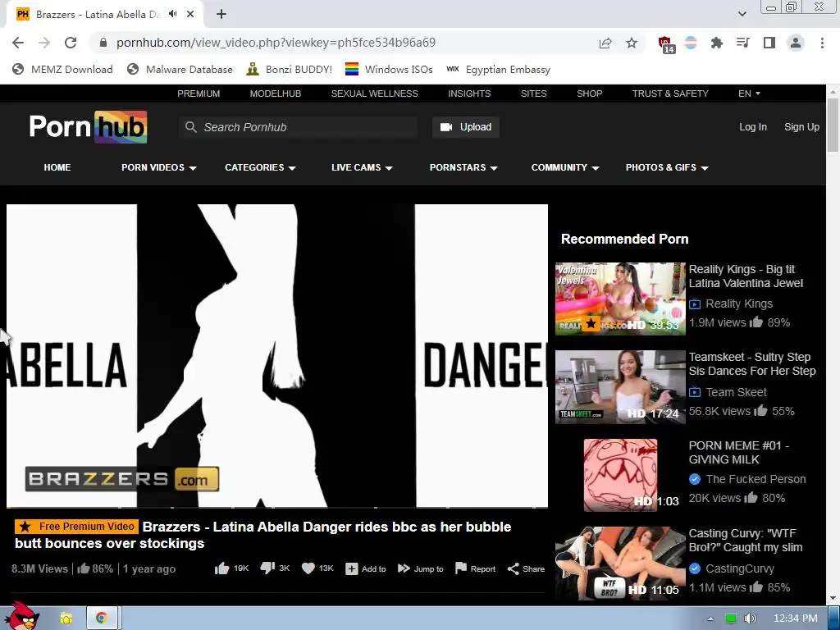The width and height of the screenshot is (840, 630).
Task: Open the INSIGHTS top menu item
Action: coord(469,94)
